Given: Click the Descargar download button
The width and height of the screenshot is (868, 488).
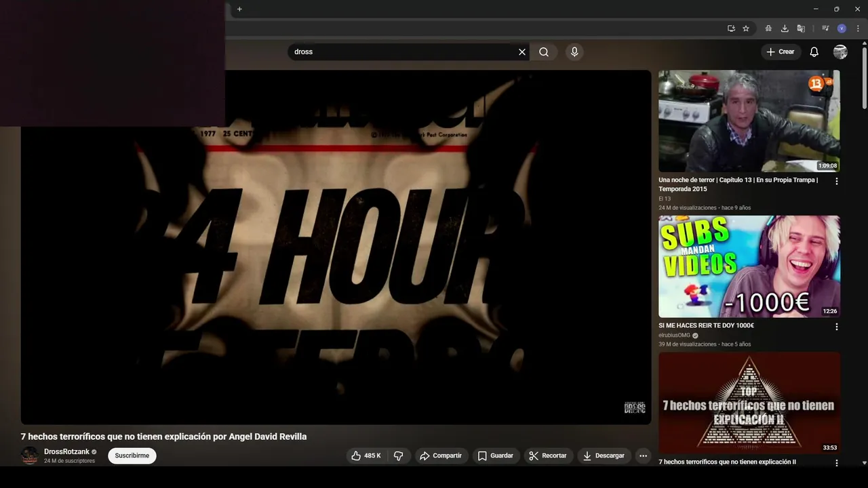Looking at the screenshot, I should 604,456.
